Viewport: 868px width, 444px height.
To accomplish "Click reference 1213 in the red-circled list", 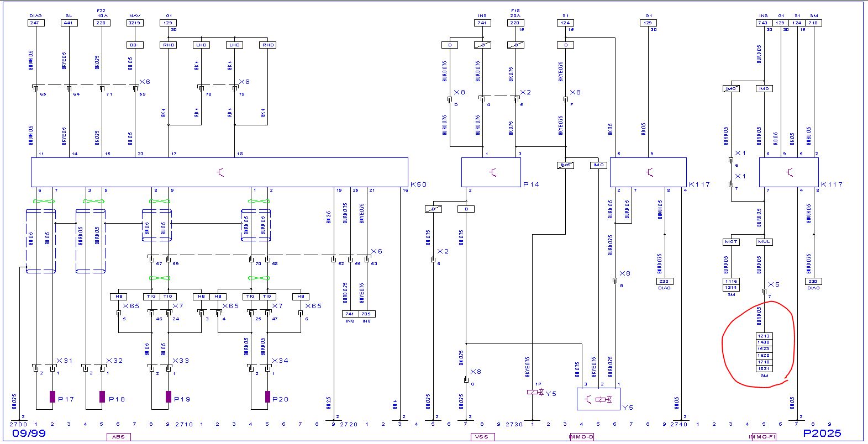I will (764, 336).
